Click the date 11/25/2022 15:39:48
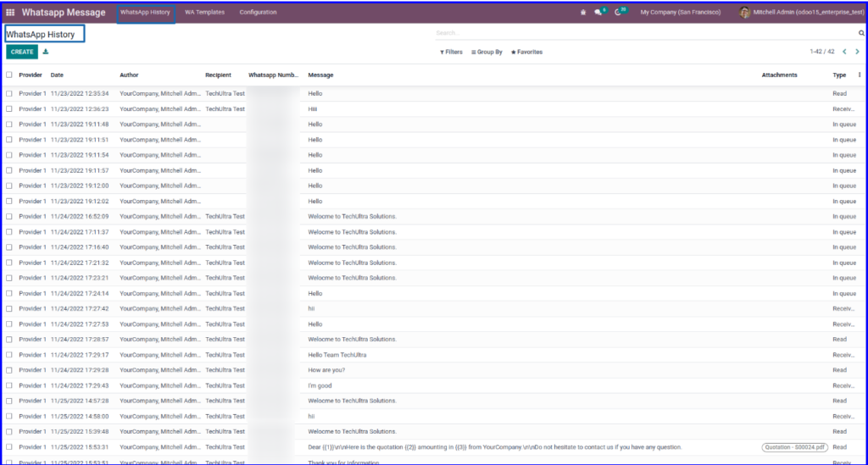Image resolution: width=868 pixels, height=465 pixels. pyautogui.click(x=80, y=432)
